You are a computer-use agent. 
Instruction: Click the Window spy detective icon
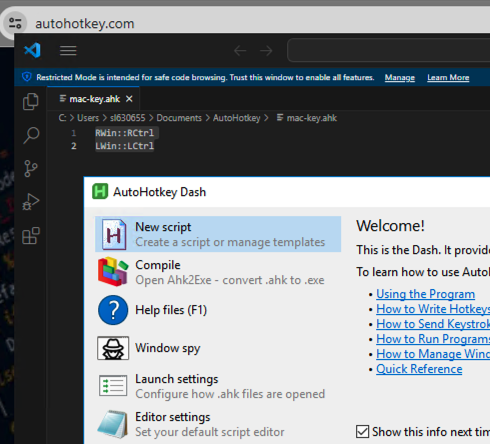(113, 348)
